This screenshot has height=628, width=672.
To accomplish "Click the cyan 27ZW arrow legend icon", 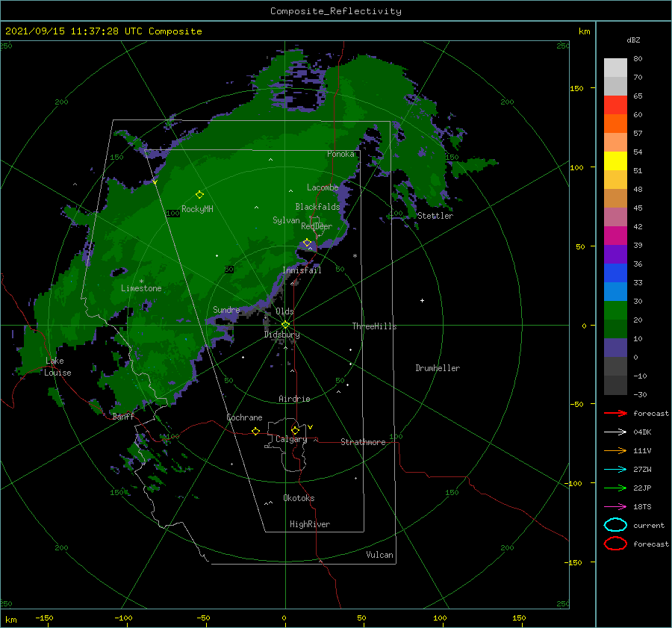I will coord(615,470).
